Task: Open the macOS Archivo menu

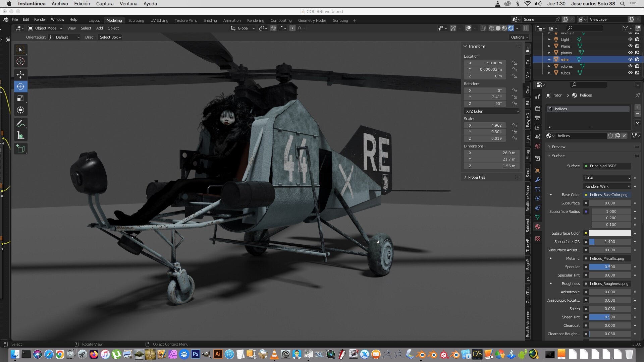Action: pyautogui.click(x=60, y=4)
